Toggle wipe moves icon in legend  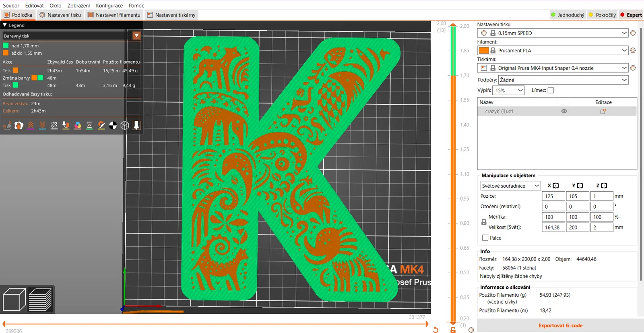coord(19,126)
